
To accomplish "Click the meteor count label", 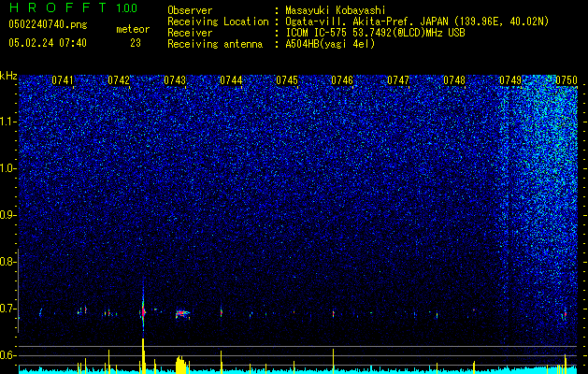I will pyautogui.click(x=133, y=29).
